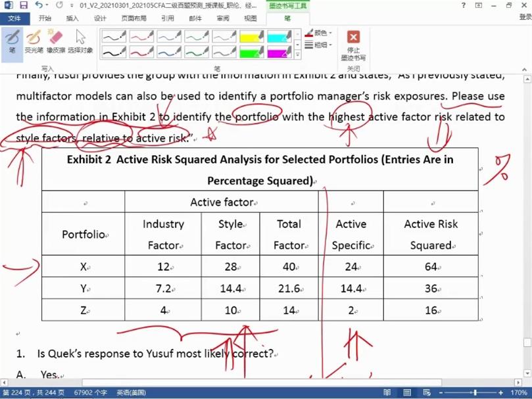Image resolution: width=532 pixels, height=399 pixels.
Task: Click the Word application icon in title bar
Action: [x=8, y=5]
